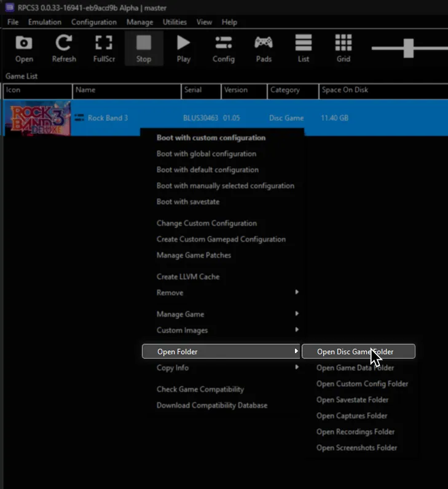
Task: Select Create Custom Gamepad Configuration
Action: (x=222, y=239)
